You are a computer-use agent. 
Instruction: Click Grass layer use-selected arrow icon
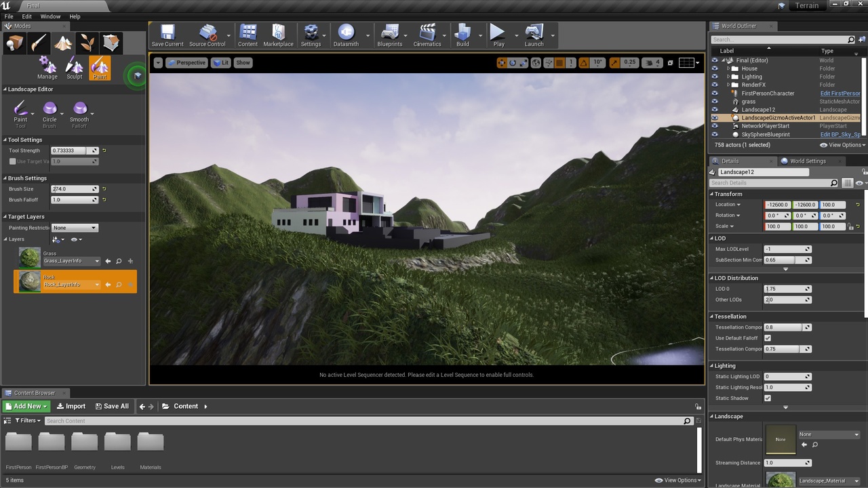tap(107, 261)
